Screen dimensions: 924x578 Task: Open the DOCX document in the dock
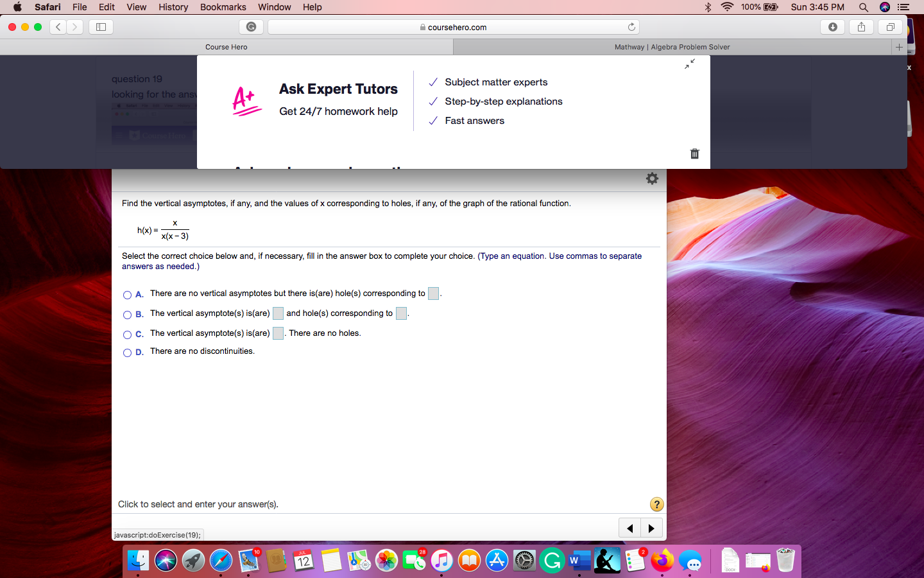(730, 561)
